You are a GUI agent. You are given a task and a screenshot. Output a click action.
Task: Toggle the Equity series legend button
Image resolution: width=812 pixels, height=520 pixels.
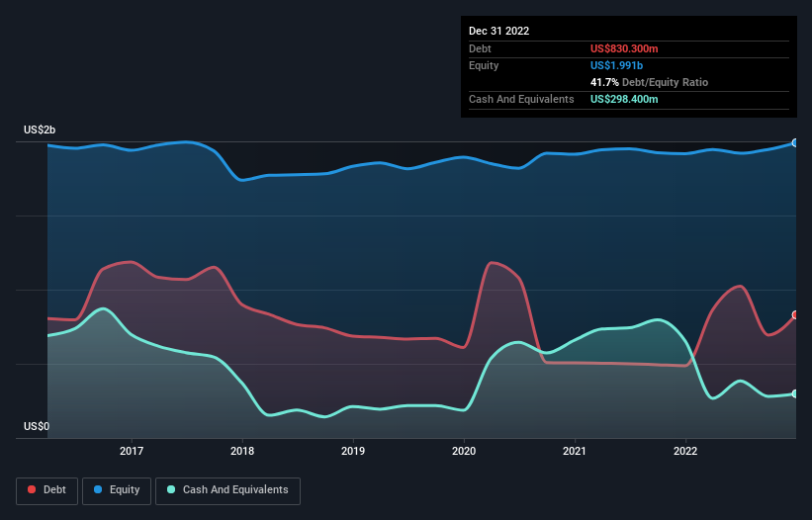point(117,490)
